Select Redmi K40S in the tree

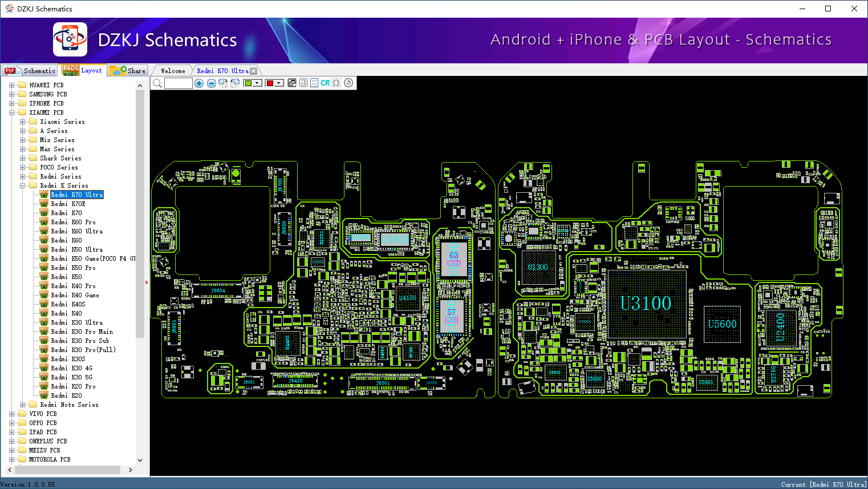(68, 304)
